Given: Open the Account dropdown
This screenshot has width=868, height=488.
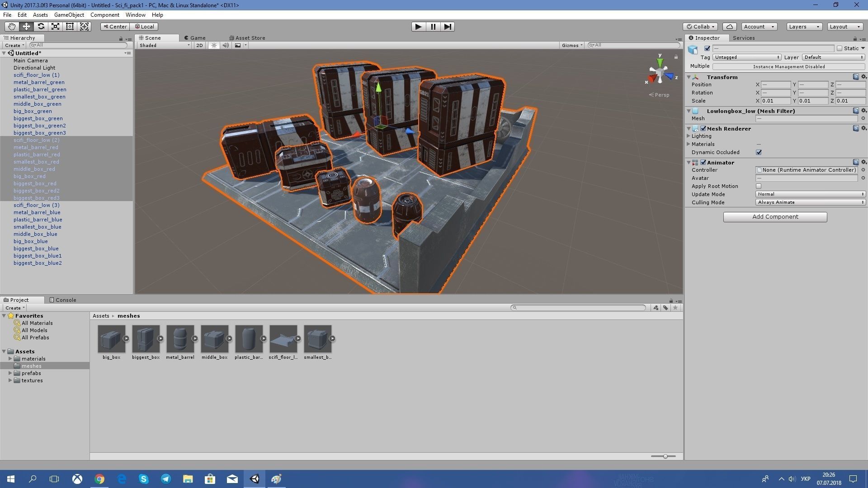Looking at the screenshot, I should (759, 27).
